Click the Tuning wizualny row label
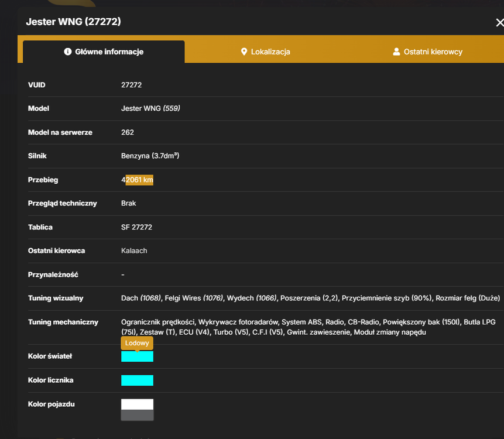The width and height of the screenshot is (504, 439). 56,299
